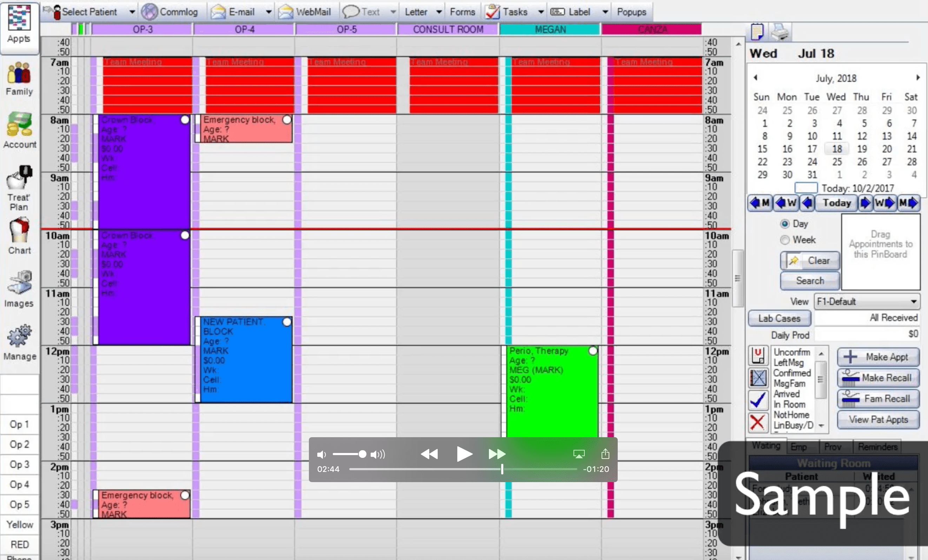Image resolution: width=928 pixels, height=560 pixels.
Task: Open the Family module
Action: [x=19, y=78]
